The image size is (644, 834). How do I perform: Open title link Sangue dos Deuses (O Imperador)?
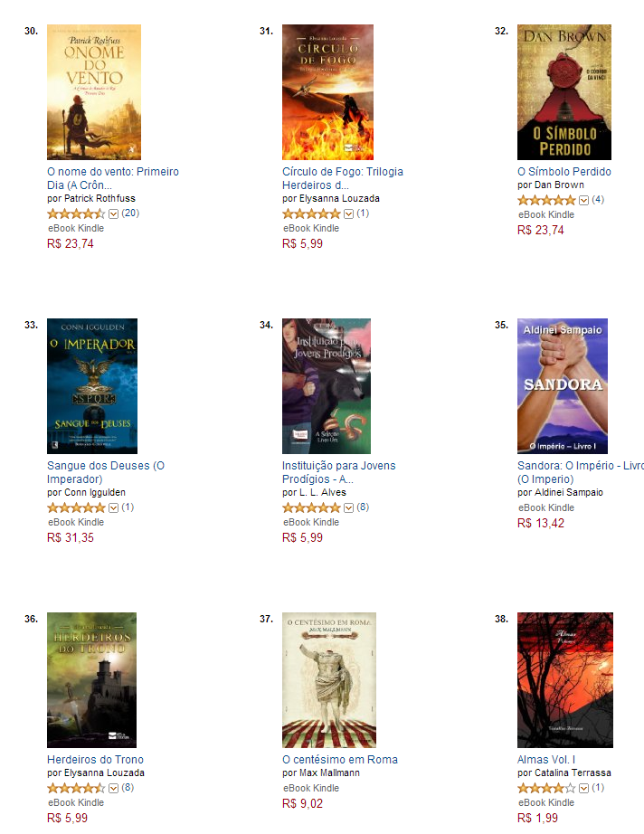(x=106, y=472)
